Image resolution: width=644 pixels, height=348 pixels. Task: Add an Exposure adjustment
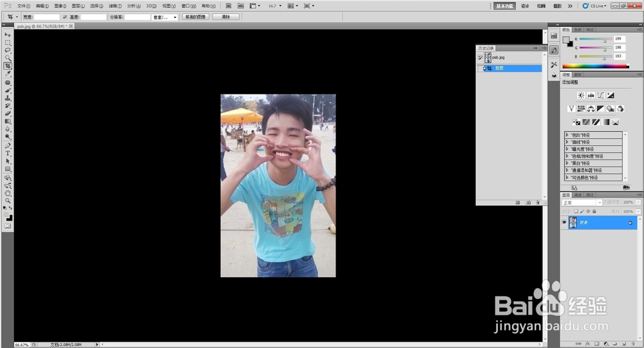(x=611, y=95)
